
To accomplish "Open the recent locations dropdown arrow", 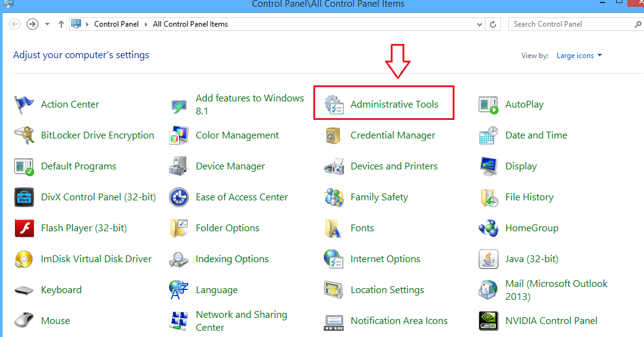I will [x=47, y=24].
